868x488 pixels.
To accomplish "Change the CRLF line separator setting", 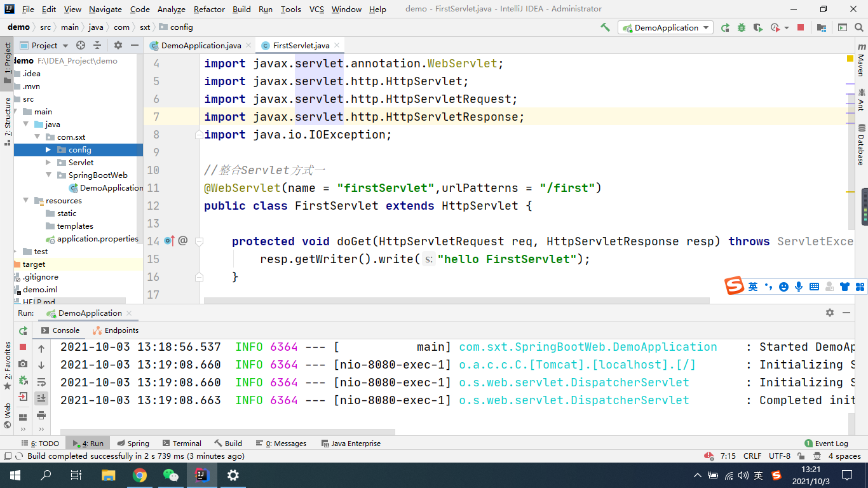I will (752, 456).
